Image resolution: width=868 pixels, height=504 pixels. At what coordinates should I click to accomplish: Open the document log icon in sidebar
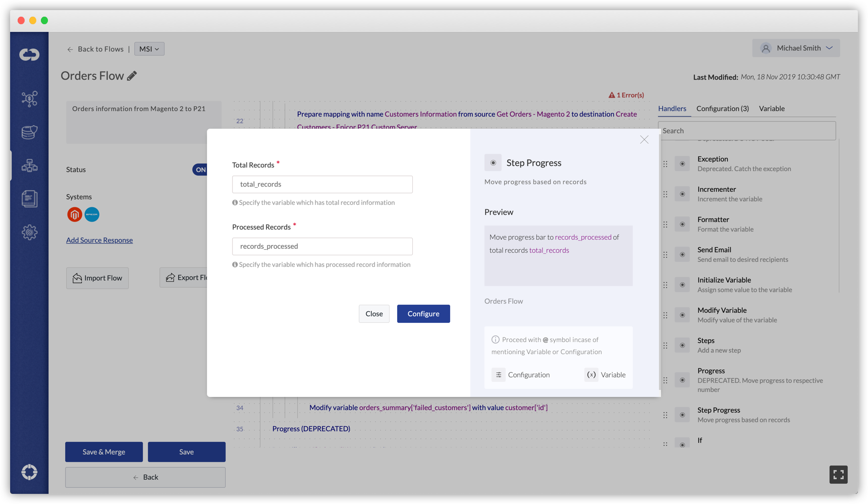(x=29, y=199)
